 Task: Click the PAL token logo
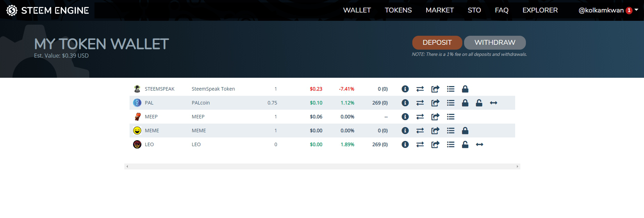[137, 103]
